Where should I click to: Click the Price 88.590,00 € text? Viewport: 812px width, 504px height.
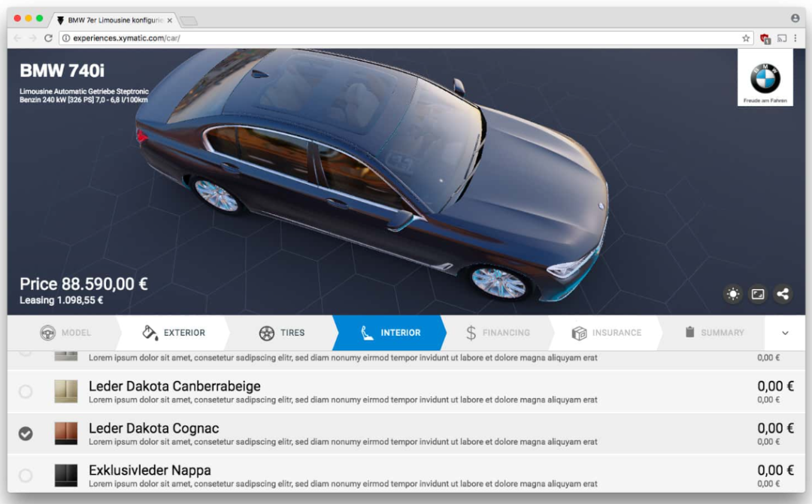83,284
